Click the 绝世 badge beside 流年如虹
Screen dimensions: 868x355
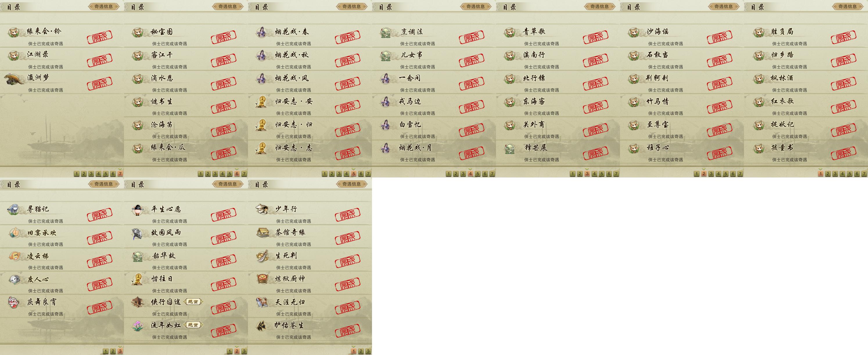tap(193, 325)
